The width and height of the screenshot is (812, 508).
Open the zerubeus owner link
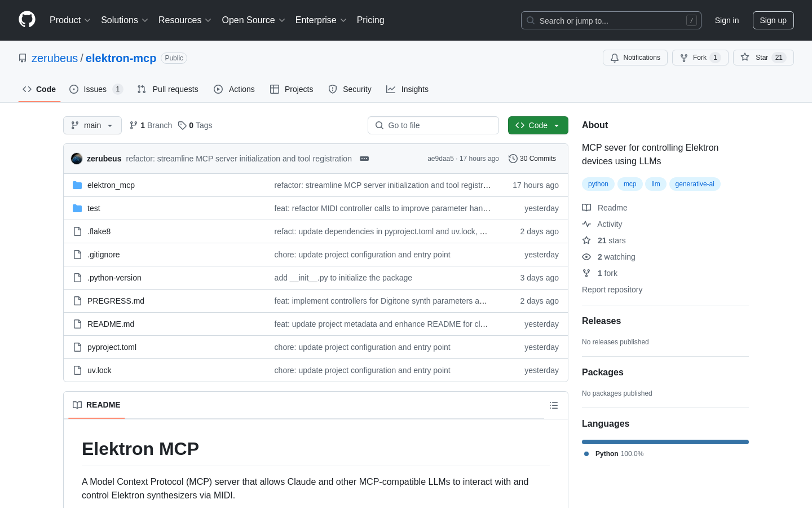(x=55, y=58)
